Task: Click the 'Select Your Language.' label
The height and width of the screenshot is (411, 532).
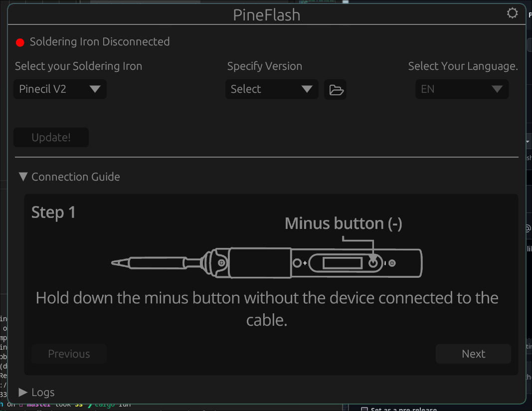Action: pos(463,66)
